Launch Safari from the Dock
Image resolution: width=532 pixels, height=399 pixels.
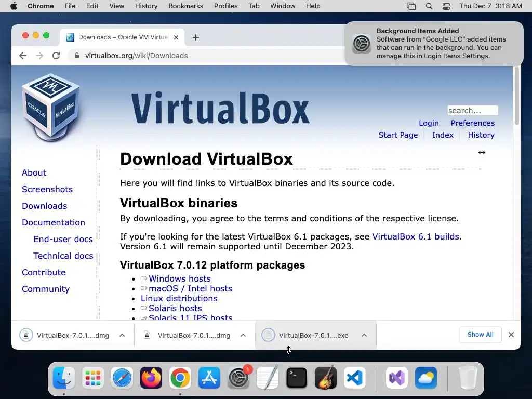tap(122, 378)
